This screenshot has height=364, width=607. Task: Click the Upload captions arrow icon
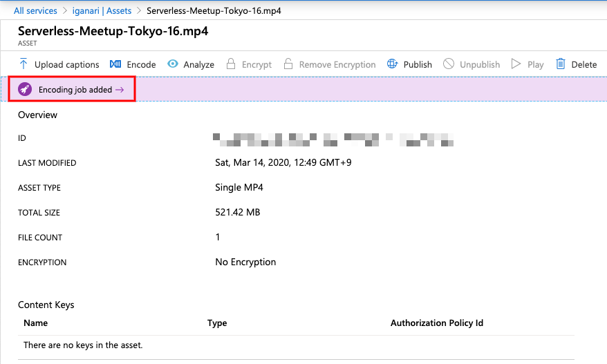tap(24, 64)
